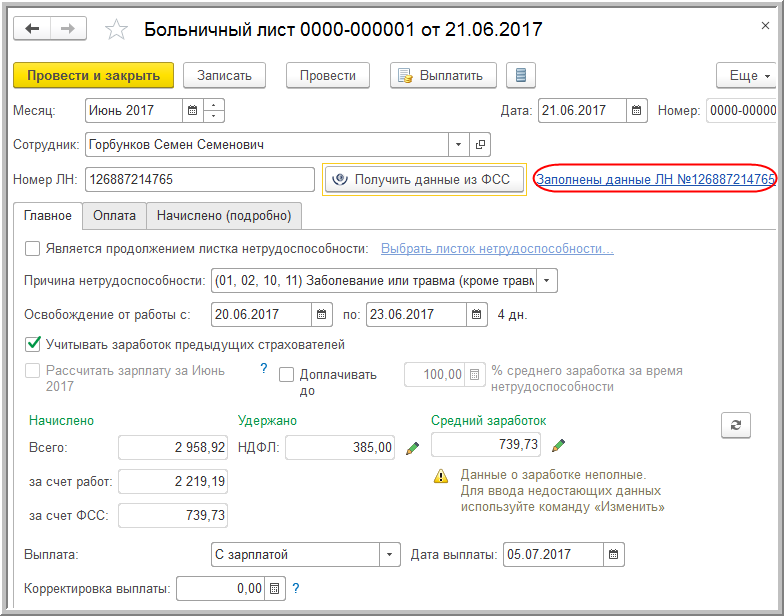The image size is (784, 616).
Task: Open the Начислено (подробно) tab
Action: pyautogui.click(x=224, y=216)
